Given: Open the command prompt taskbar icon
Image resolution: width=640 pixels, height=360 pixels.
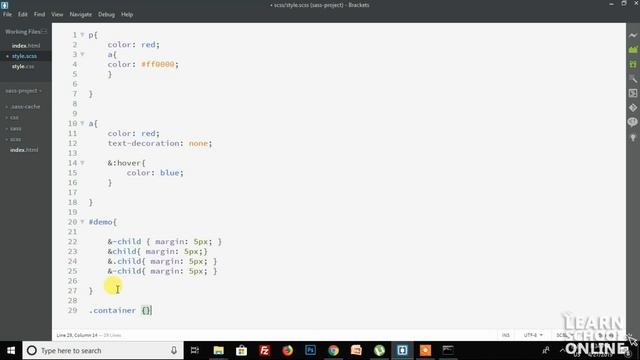Looking at the screenshot, I should coord(448,350).
